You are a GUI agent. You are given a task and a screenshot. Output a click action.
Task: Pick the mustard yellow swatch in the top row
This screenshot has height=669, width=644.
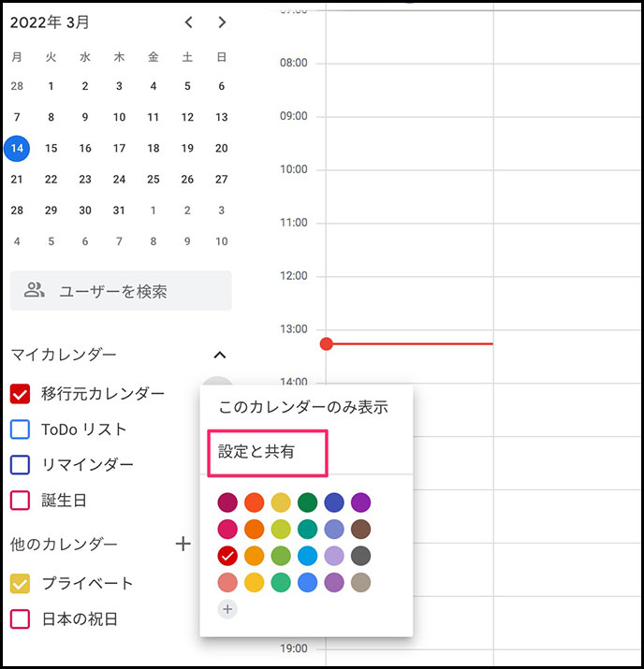[281, 502]
